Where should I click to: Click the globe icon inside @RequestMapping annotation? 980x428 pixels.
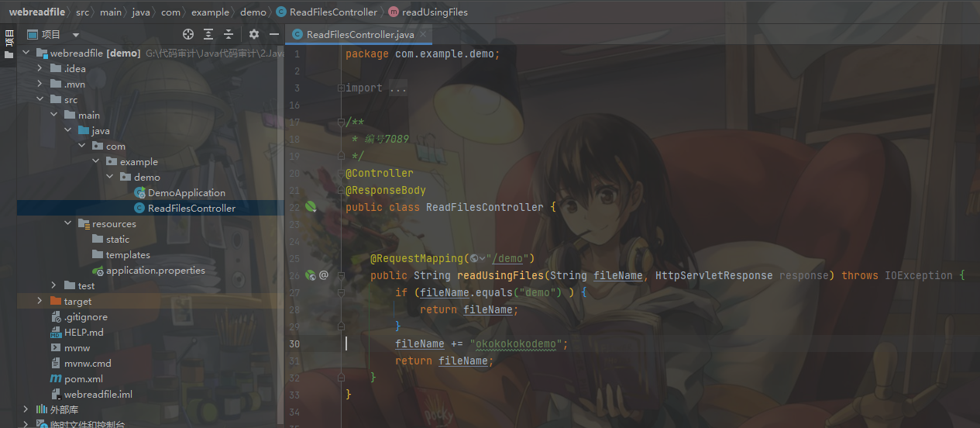(473, 258)
